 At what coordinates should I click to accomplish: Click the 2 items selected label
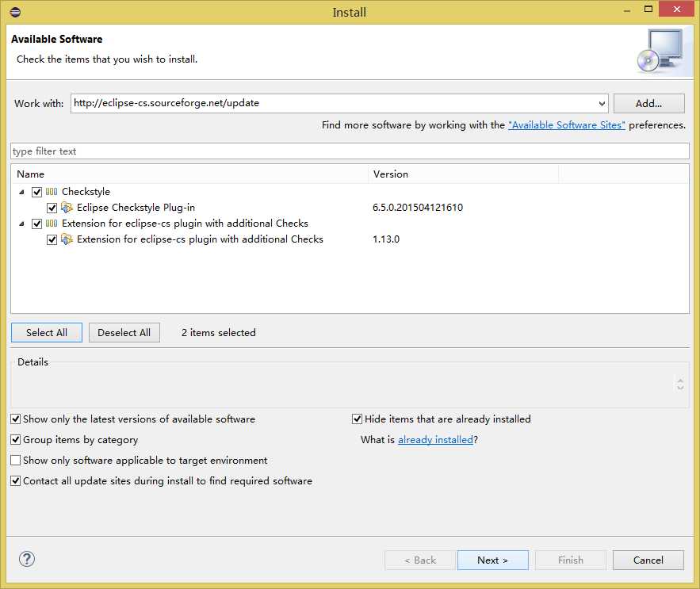tap(218, 333)
